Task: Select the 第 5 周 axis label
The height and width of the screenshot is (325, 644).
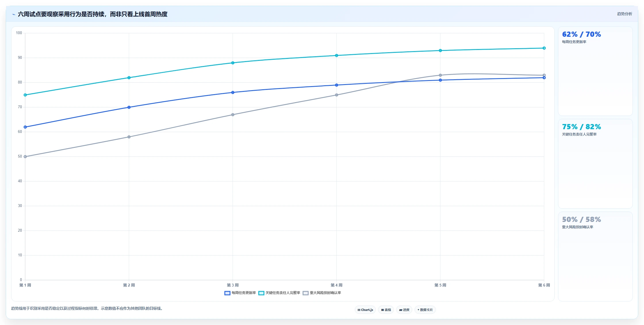Action: tap(440, 285)
